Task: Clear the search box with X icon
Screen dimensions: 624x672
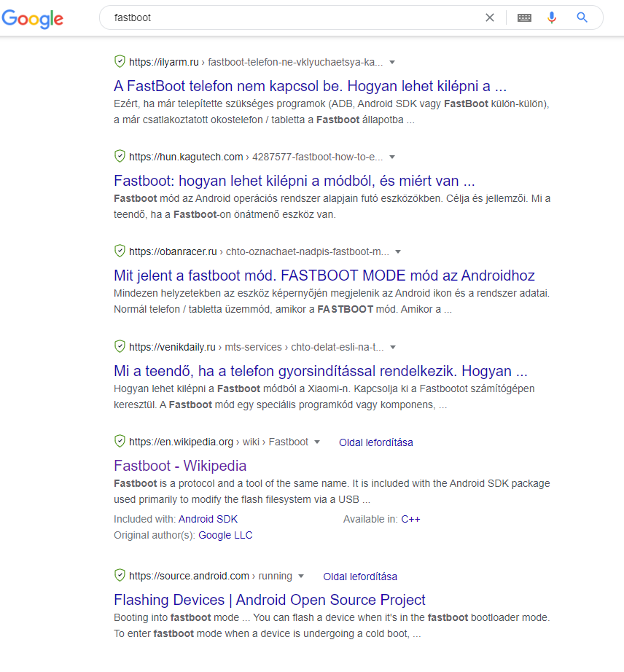Action: [489, 17]
